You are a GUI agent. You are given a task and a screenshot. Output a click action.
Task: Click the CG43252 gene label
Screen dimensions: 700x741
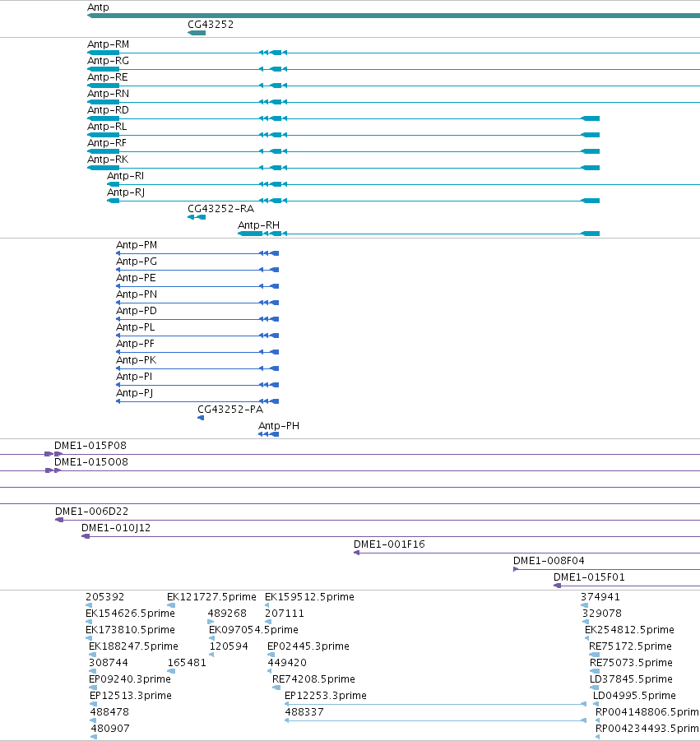(211, 25)
